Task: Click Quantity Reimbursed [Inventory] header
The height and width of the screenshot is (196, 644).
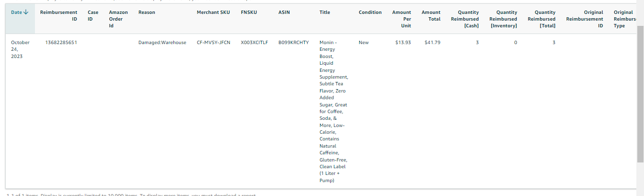Action: (x=503, y=19)
